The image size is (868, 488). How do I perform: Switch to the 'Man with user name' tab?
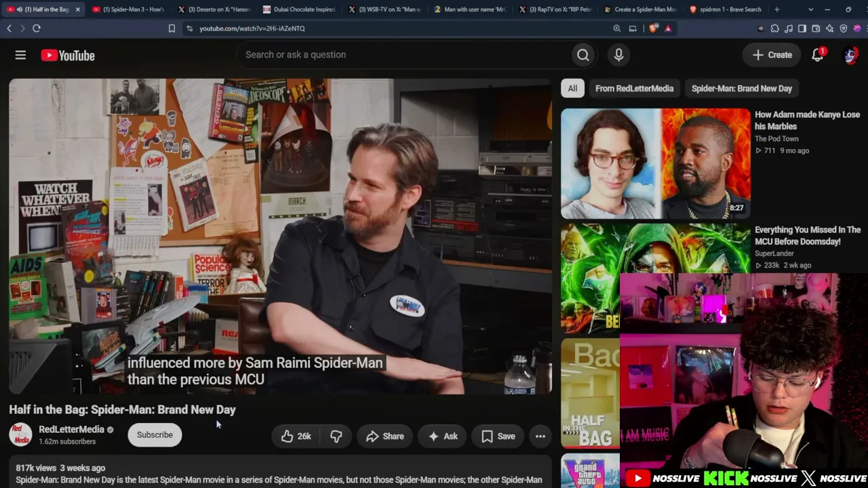click(471, 9)
